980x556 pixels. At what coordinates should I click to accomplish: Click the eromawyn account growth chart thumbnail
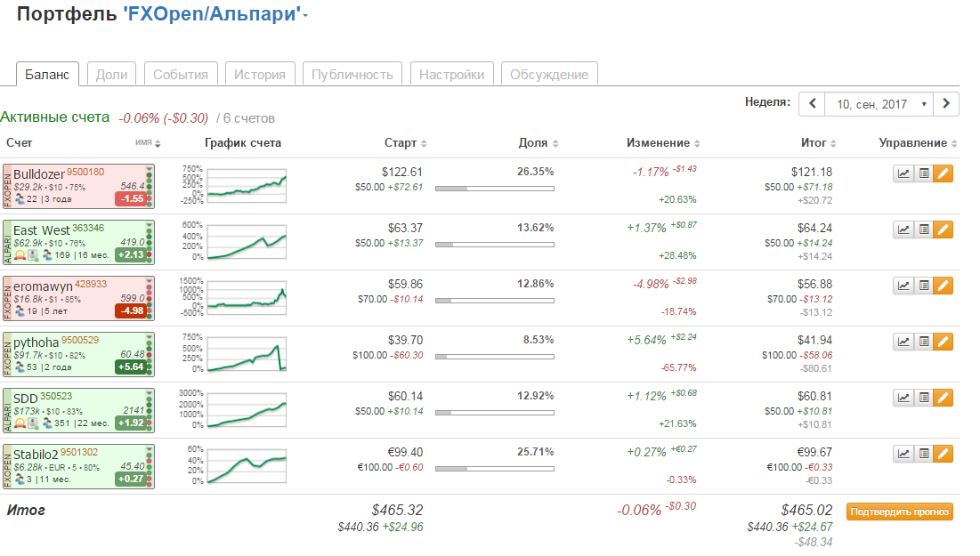point(247,295)
